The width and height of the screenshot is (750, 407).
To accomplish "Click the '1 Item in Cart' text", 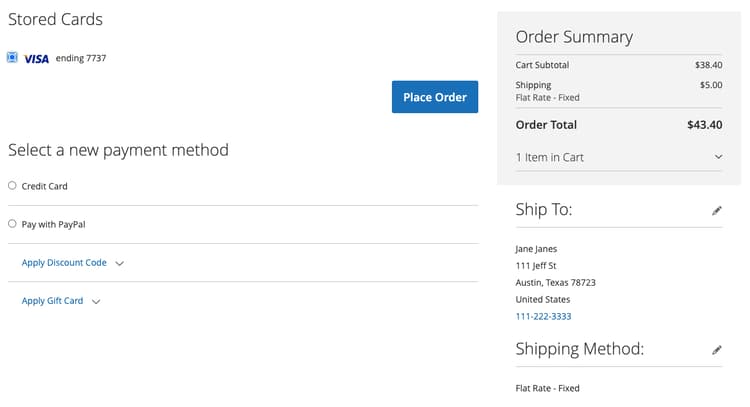I will [x=550, y=157].
